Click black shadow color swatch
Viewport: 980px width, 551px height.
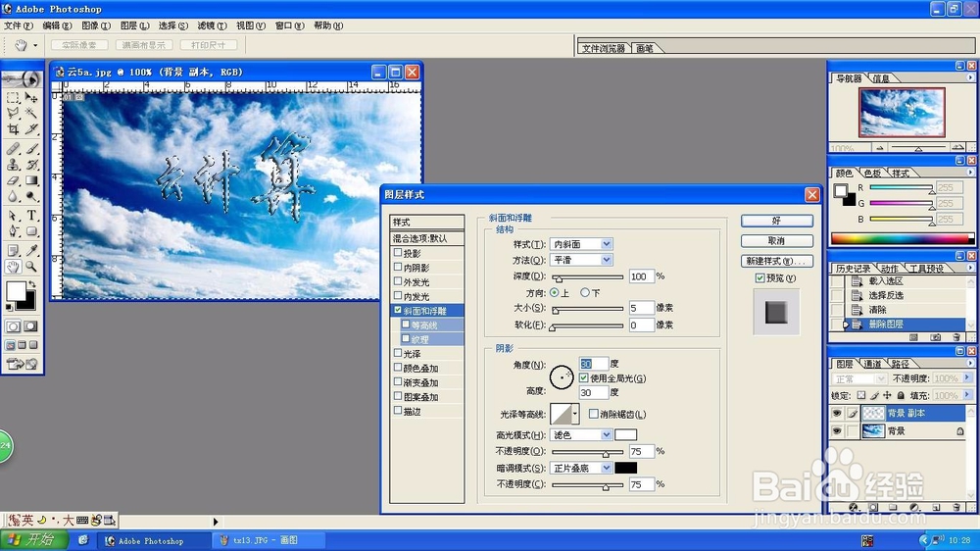point(625,468)
